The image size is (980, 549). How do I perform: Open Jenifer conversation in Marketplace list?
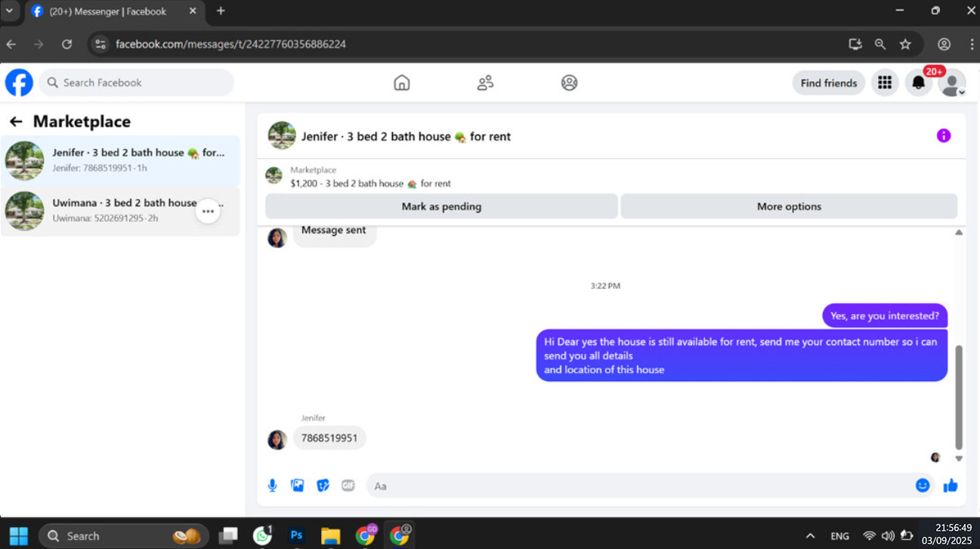pos(120,160)
